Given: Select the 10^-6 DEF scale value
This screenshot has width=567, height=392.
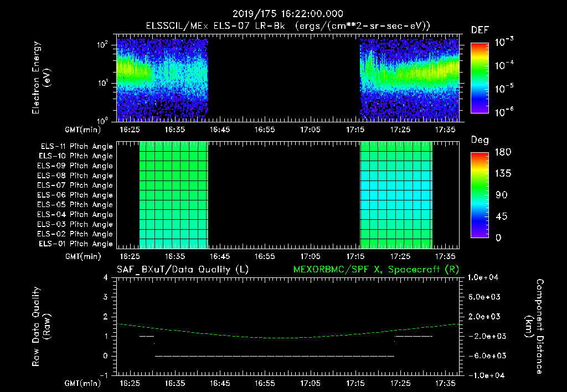Looking at the screenshot, I should coord(504,111).
